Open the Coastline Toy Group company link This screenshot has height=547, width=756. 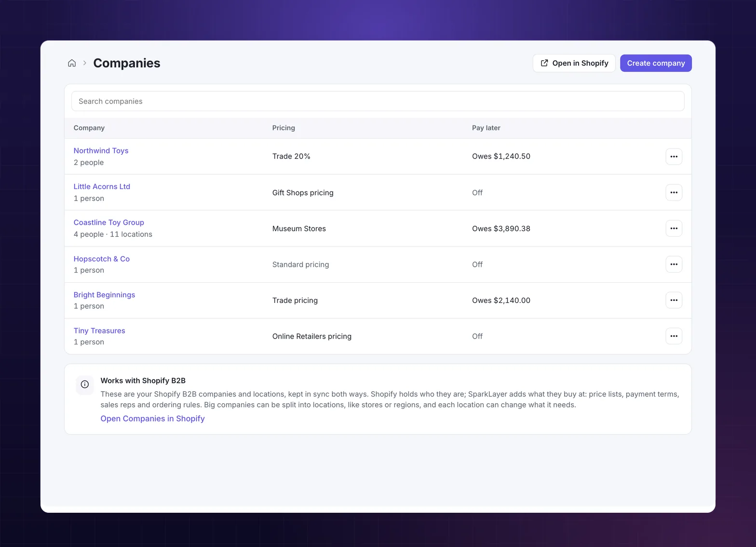click(108, 222)
